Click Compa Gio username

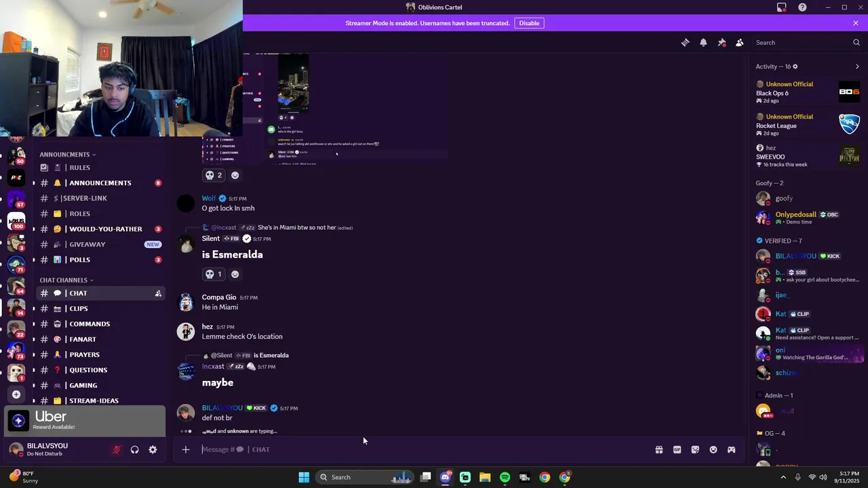[x=219, y=297]
